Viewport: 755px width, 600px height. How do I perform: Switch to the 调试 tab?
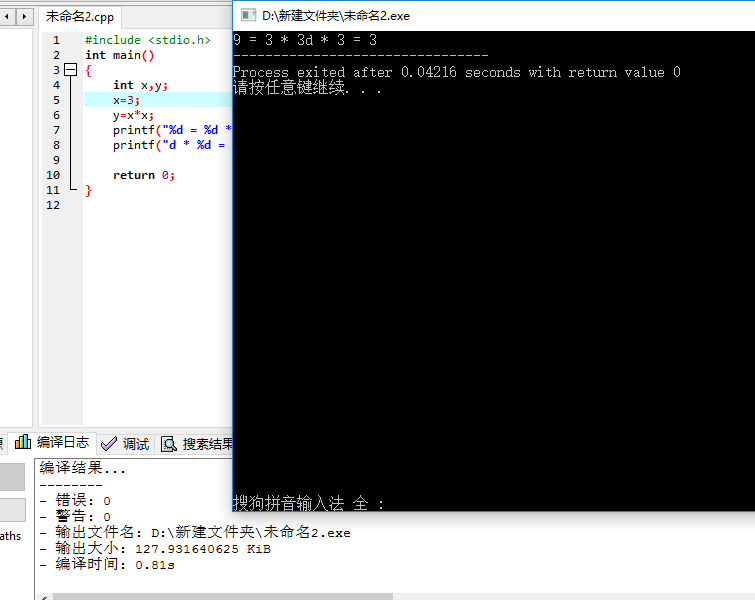125,443
